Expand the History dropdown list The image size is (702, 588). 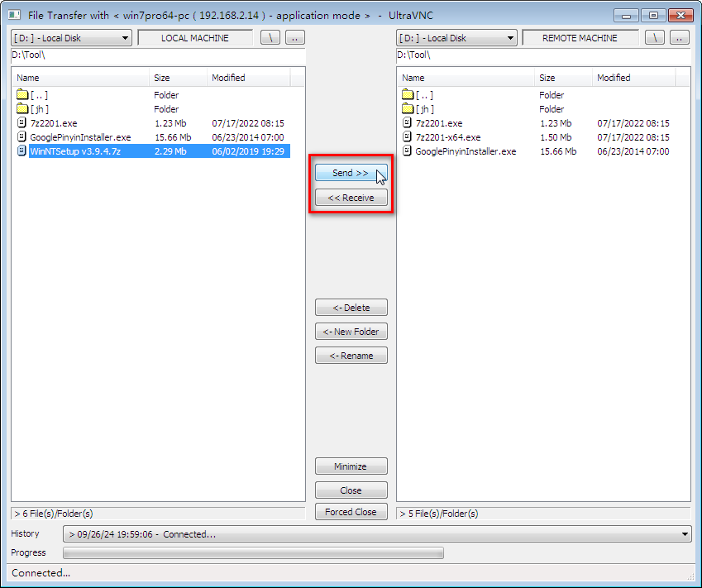pos(685,533)
